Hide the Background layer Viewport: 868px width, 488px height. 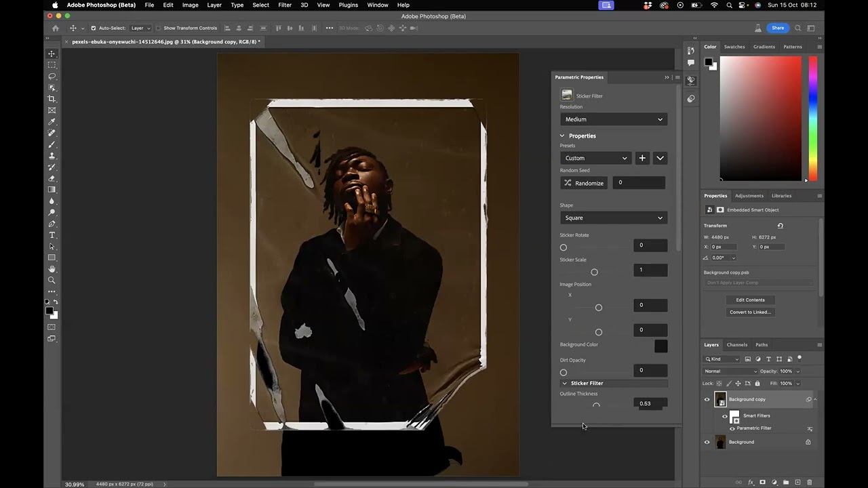click(x=707, y=442)
